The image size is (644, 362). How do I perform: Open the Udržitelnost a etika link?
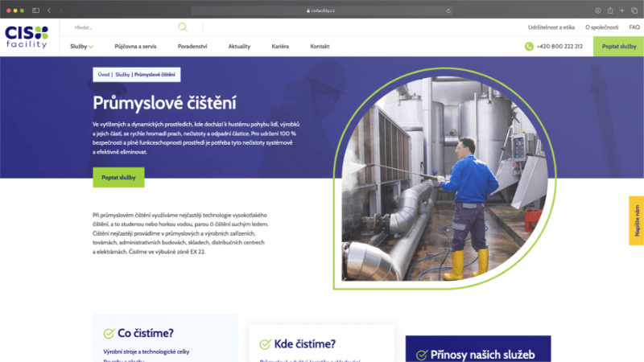[x=551, y=27]
